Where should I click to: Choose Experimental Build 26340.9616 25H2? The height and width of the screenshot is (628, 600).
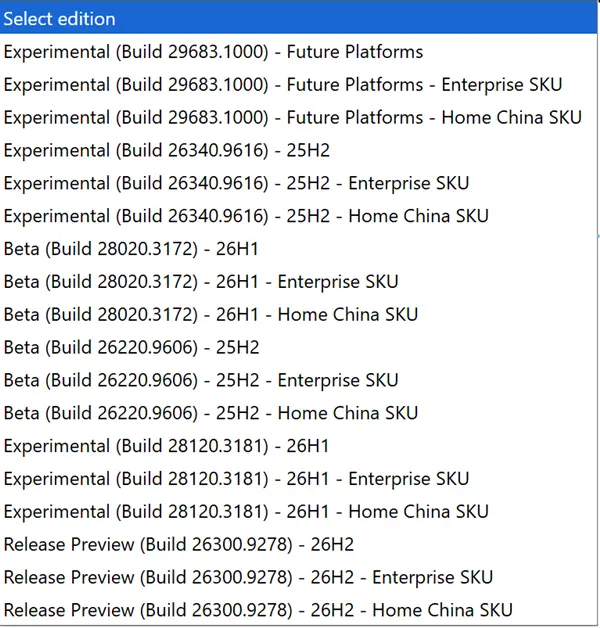[298, 150]
